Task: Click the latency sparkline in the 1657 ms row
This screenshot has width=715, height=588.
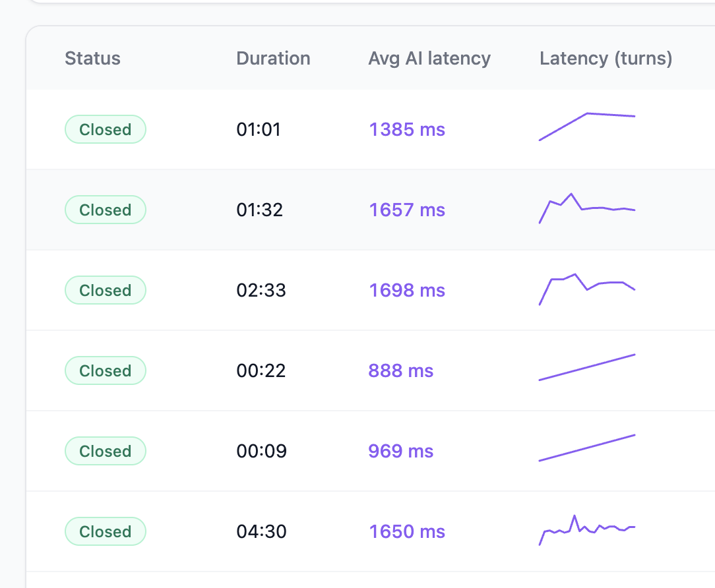Action: 587,208
